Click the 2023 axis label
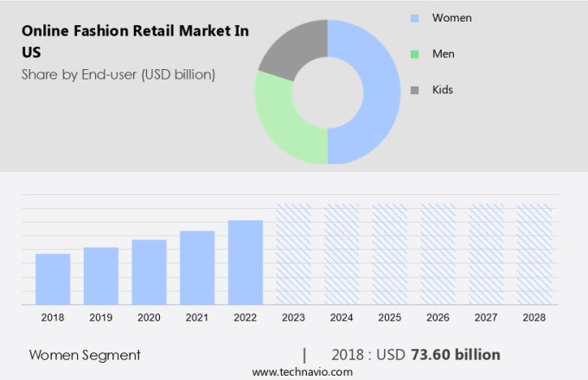 click(x=293, y=318)
